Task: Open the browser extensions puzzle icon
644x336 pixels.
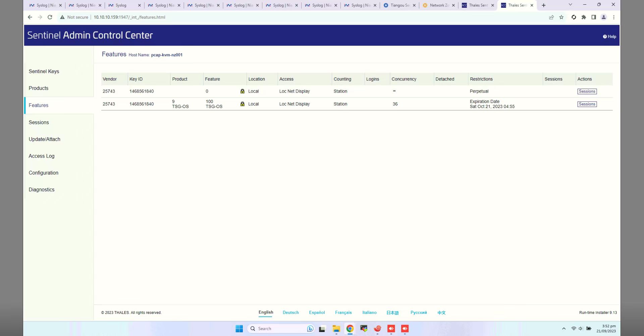Action: pyautogui.click(x=584, y=17)
